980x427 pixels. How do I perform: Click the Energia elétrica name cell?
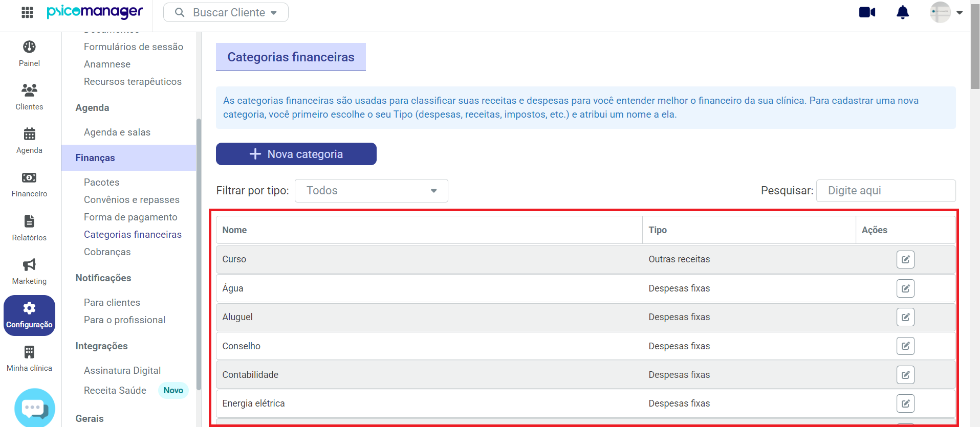click(253, 403)
